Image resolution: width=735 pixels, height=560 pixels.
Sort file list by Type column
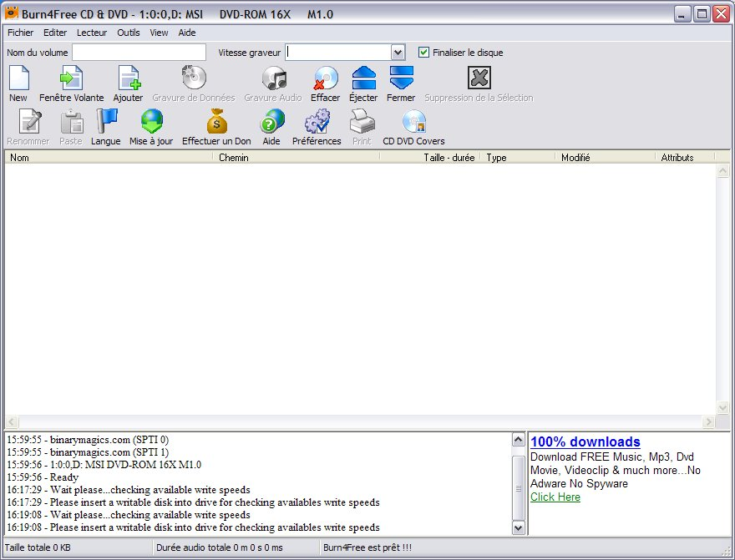(518, 158)
